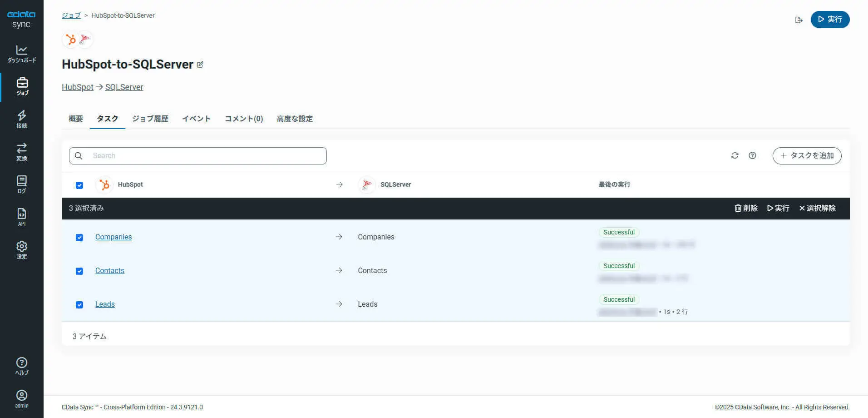Clear selection with 選択解除
The height and width of the screenshot is (418, 868).
817,208
